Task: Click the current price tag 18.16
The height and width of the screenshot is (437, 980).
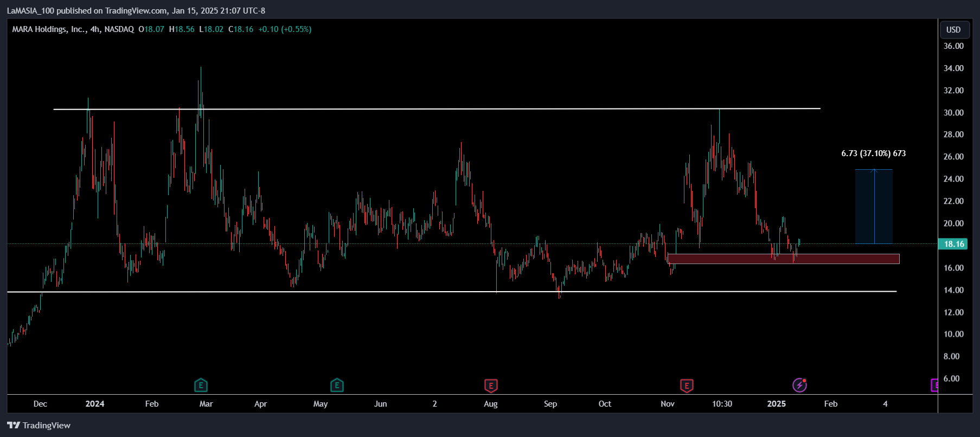Action: pos(953,244)
